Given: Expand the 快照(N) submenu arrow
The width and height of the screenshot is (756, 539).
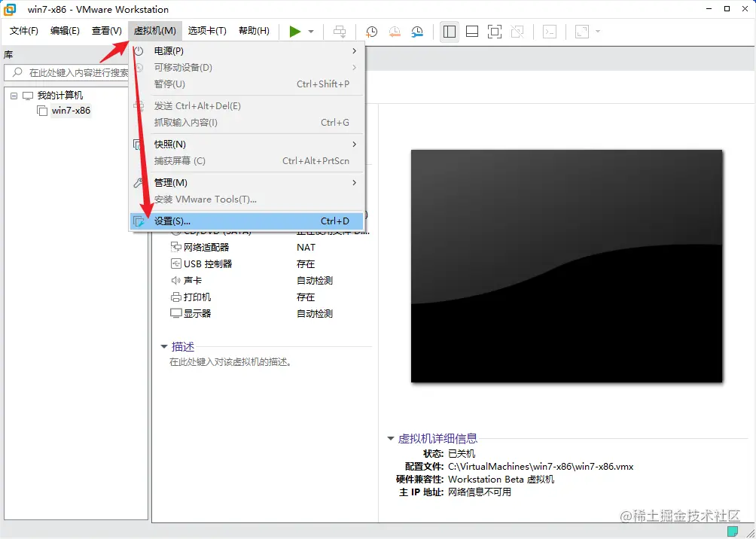Looking at the screenshot, I should tap(355, 144).
